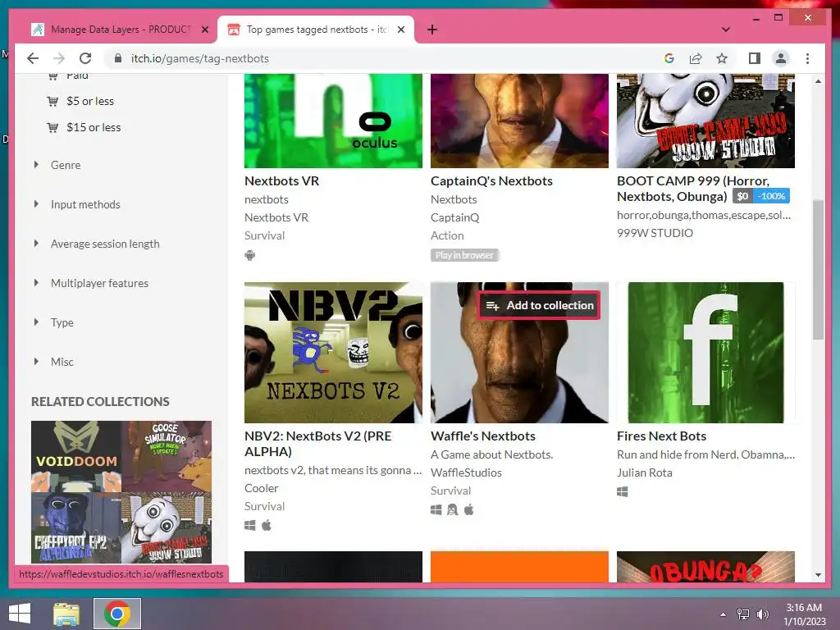Open WaffleStudios author link

pyautogui.click(x=466, y=472)
